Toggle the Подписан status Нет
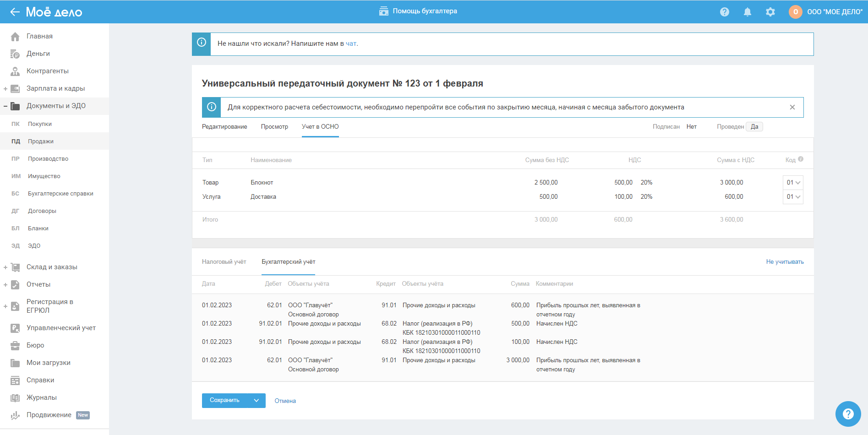868x435 pixels. [691, 127]
